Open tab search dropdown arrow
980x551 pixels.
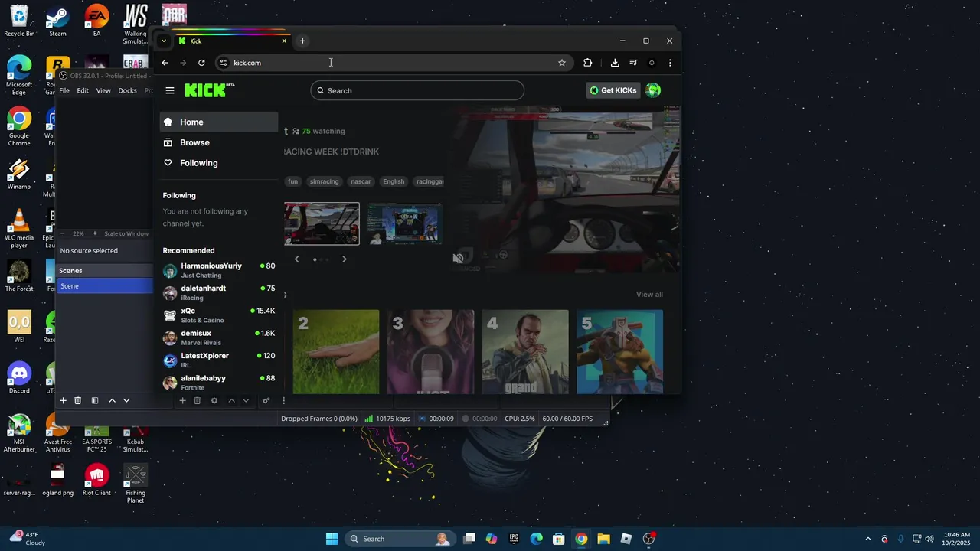pos(163,41)
